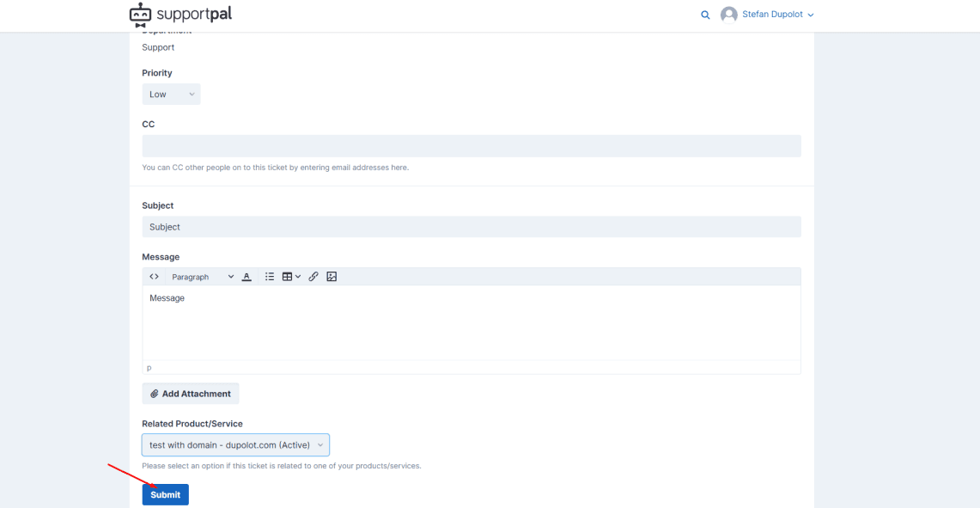Open search with the magnifier icon
Viewport: 980px width, 508px height.
pos(705,15)
